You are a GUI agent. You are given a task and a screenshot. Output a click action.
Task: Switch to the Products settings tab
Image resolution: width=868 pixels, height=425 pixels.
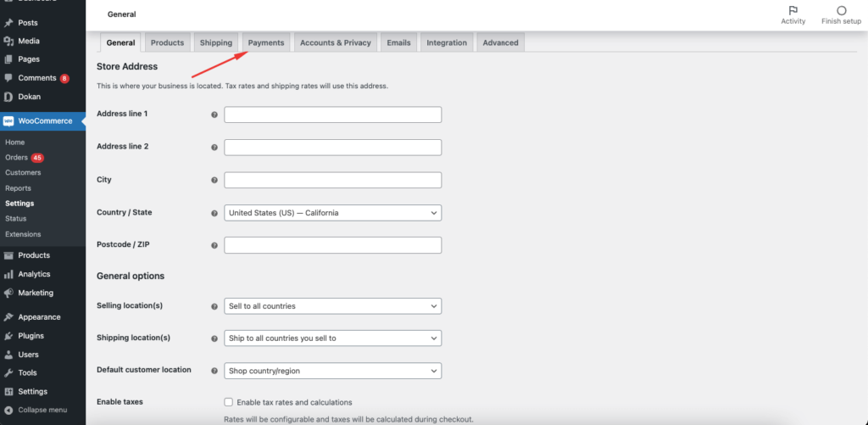(x=167, y=42)
